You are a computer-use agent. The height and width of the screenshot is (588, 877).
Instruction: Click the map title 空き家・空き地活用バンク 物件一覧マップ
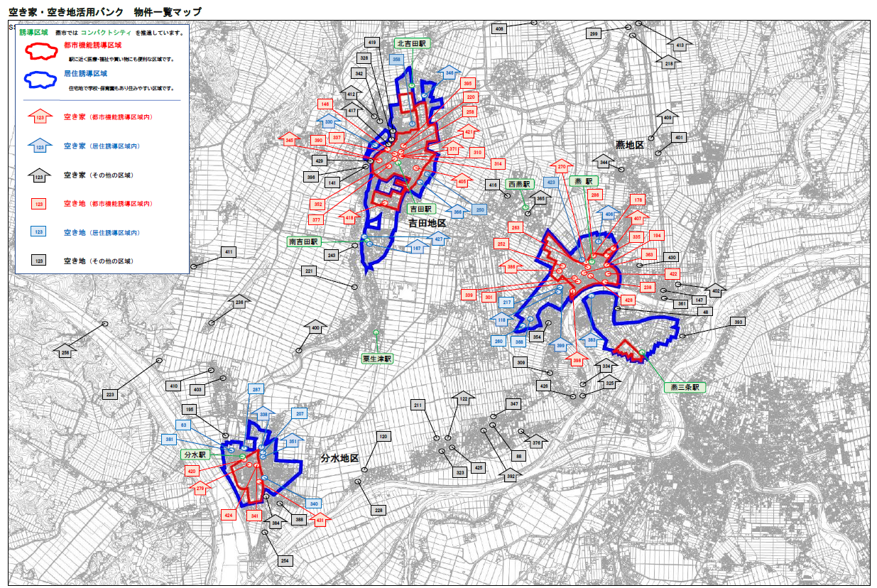104,11
